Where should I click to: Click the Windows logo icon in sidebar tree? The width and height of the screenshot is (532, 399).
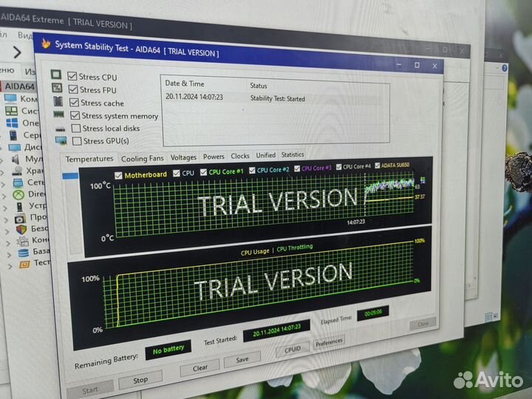13,123
